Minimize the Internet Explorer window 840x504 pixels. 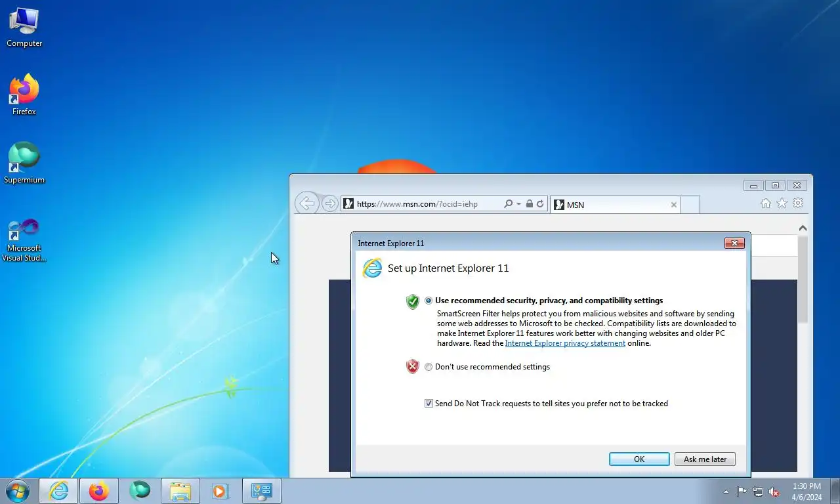coord(753,186)
